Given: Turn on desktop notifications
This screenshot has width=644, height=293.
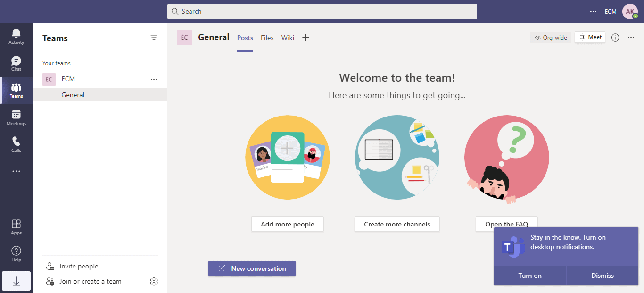Looking at the screenshot, I should pyautogui.click(x=530, y=276).
